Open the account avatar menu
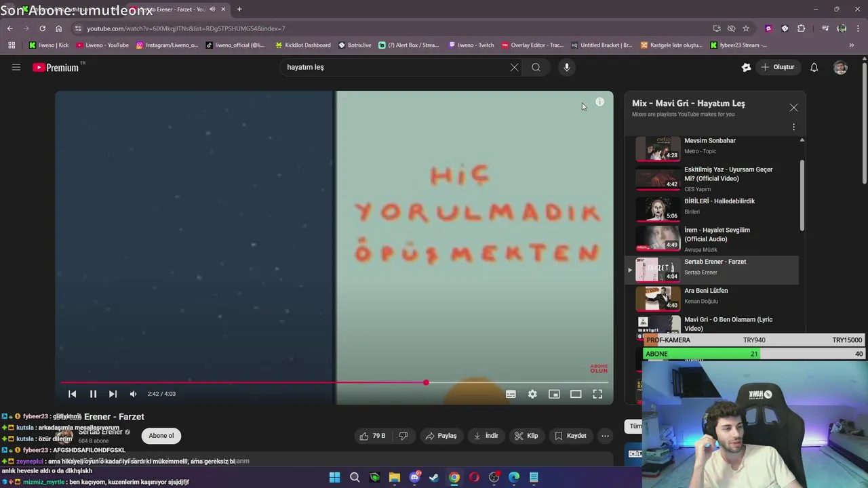868x488 pixels. tap(840, 67)
